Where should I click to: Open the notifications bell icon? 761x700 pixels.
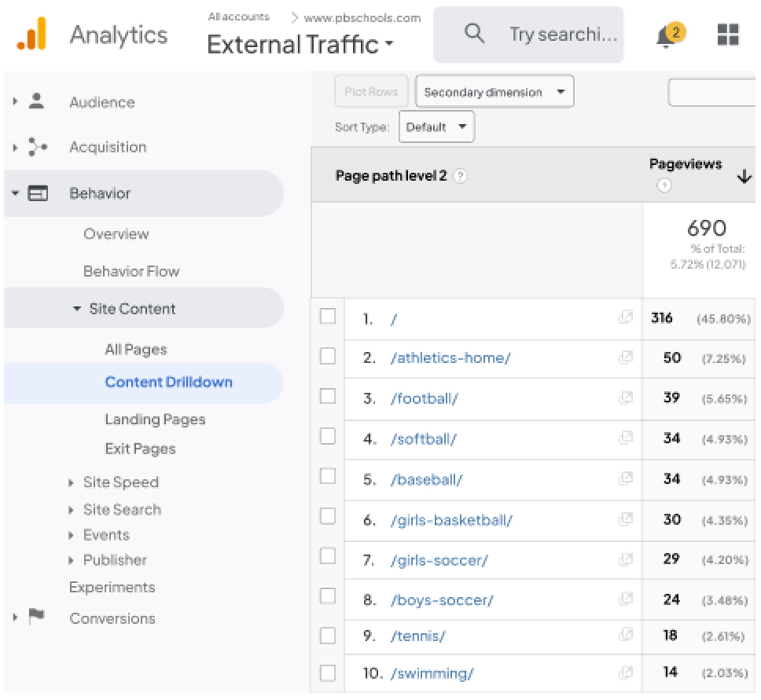669,35
